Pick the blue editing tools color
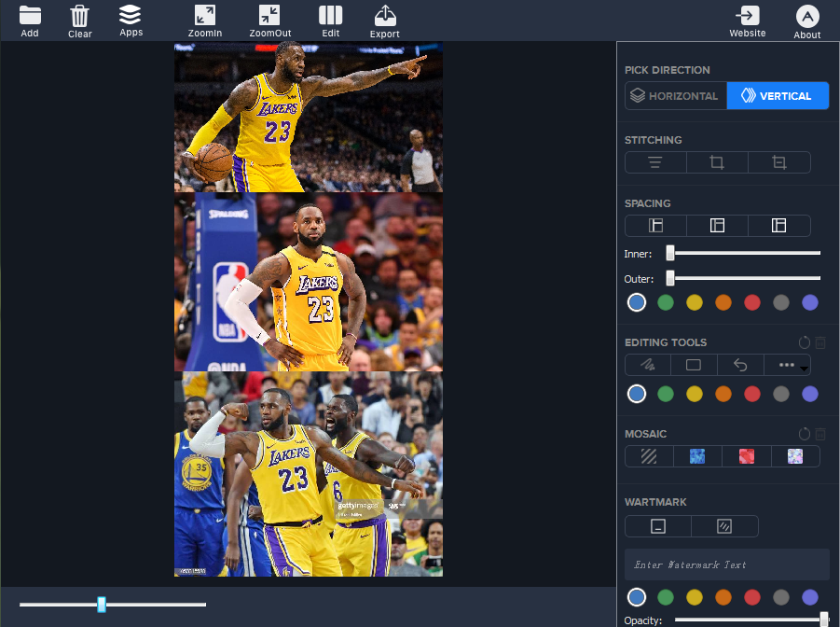This screenshot has height=627, width=840. pyautogui.click(x=637, y=395)
